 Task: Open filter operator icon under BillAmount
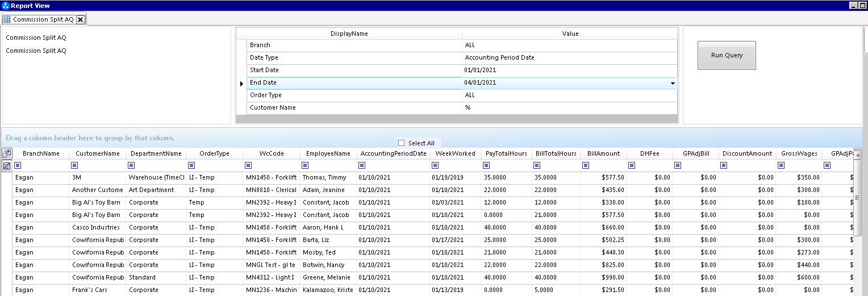586,166
